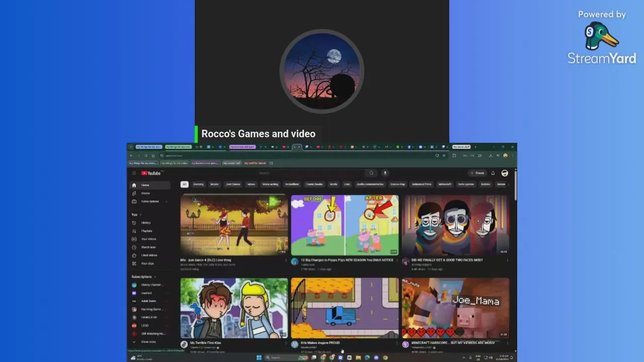Click the browser back arrow
The image size is (644, 362).
pyautogui.click(x=131, y=155)
